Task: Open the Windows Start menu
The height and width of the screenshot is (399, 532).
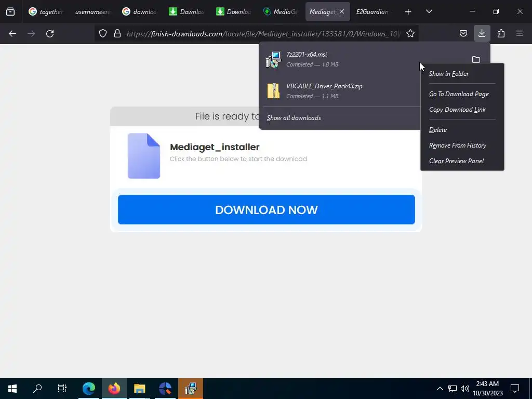Action: click(x=12, y=389)
